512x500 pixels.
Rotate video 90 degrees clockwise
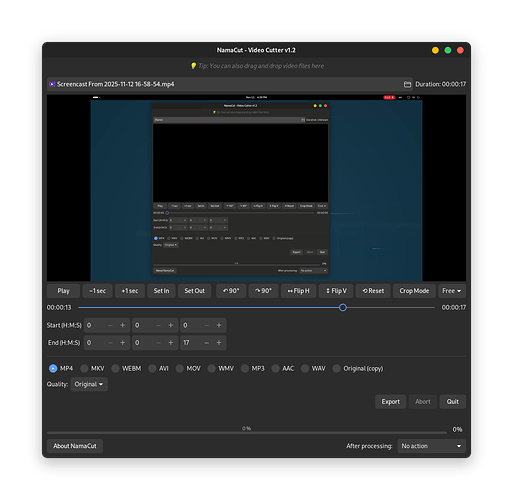coord(263,291)
